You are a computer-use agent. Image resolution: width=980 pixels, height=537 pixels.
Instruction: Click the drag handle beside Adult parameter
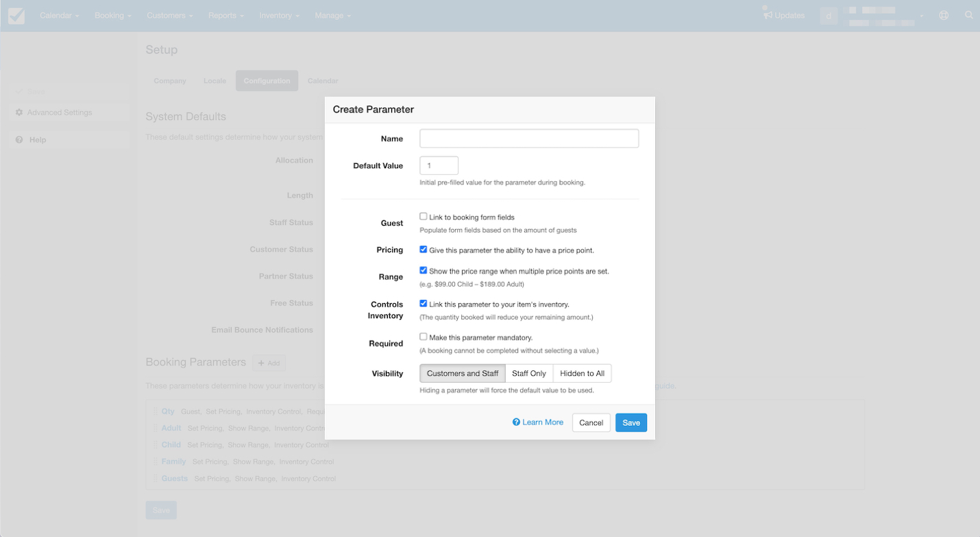pyautogui.click(x=156, y=428)
